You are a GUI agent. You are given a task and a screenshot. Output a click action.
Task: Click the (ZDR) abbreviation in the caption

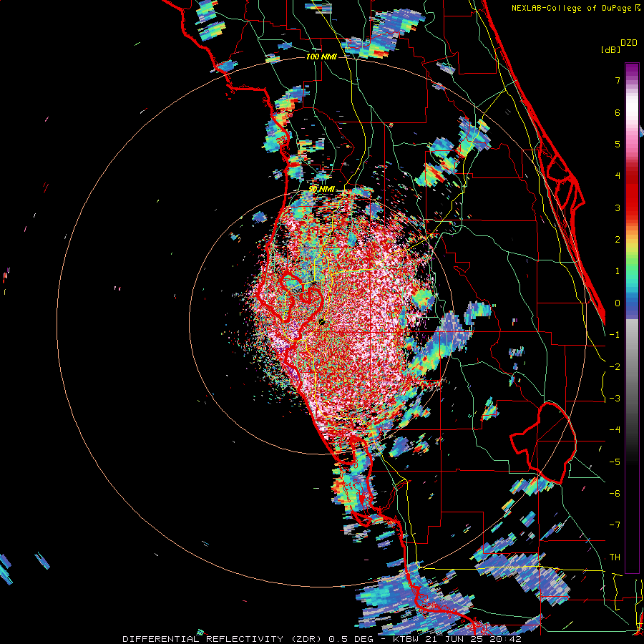click(x=306, y=639)
